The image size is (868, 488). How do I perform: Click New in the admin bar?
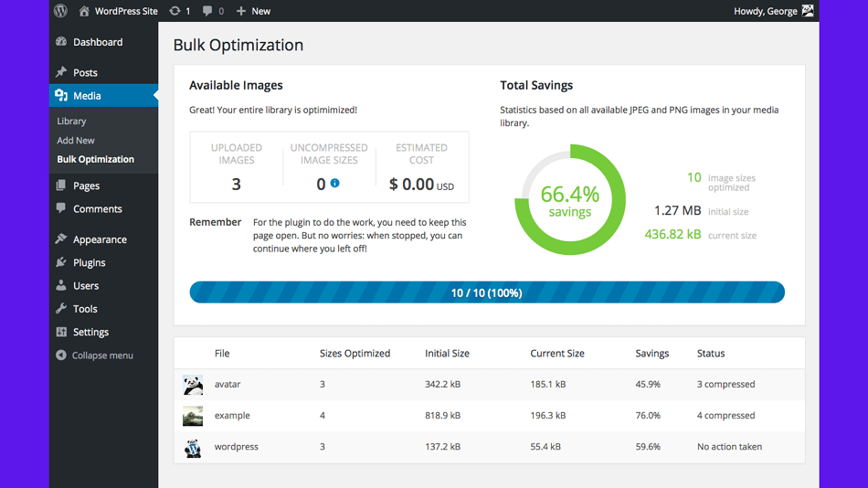pyautogui.click(x=261, y=11)
